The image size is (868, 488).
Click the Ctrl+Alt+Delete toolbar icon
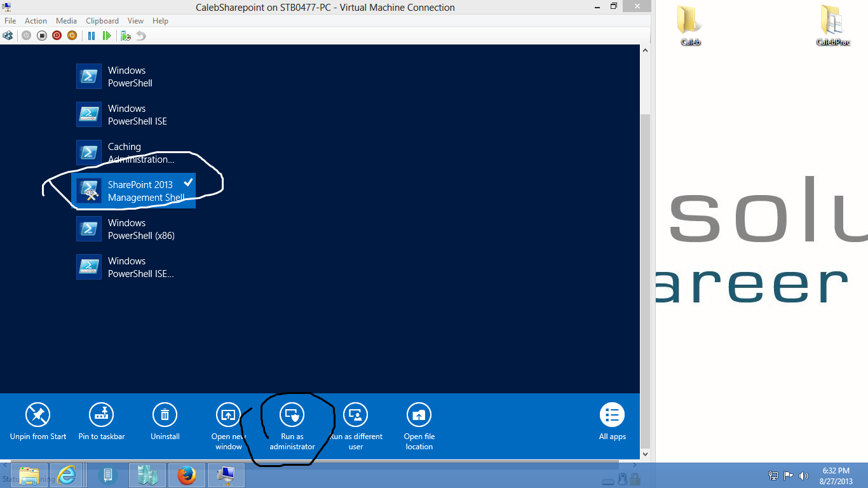point(8,36)
